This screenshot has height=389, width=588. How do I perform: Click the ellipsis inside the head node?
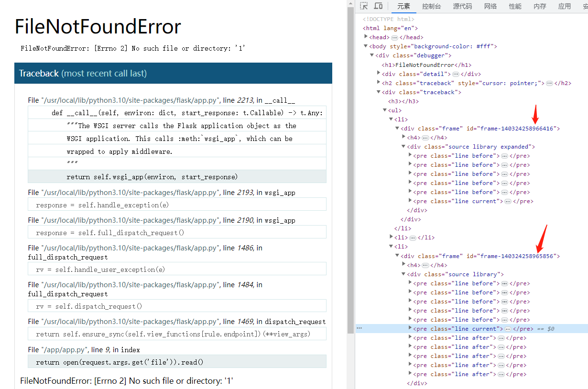[394, 37]
